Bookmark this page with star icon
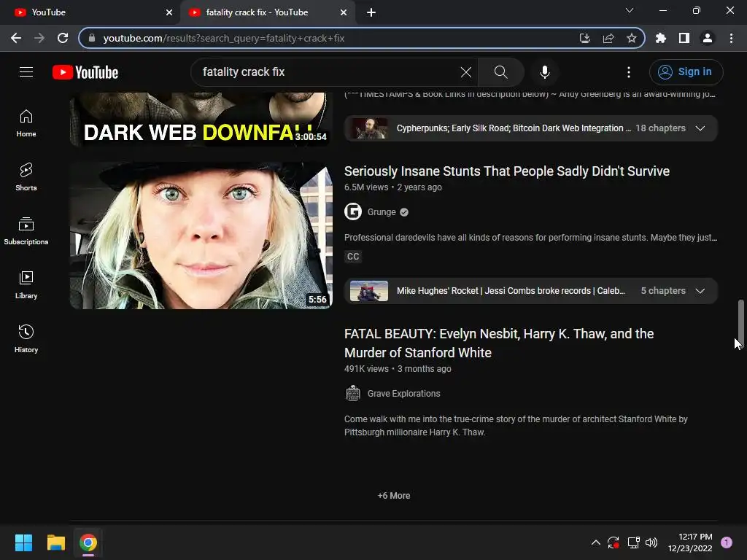This screenshot has width=747, height=560. click(x=632, y=38)
